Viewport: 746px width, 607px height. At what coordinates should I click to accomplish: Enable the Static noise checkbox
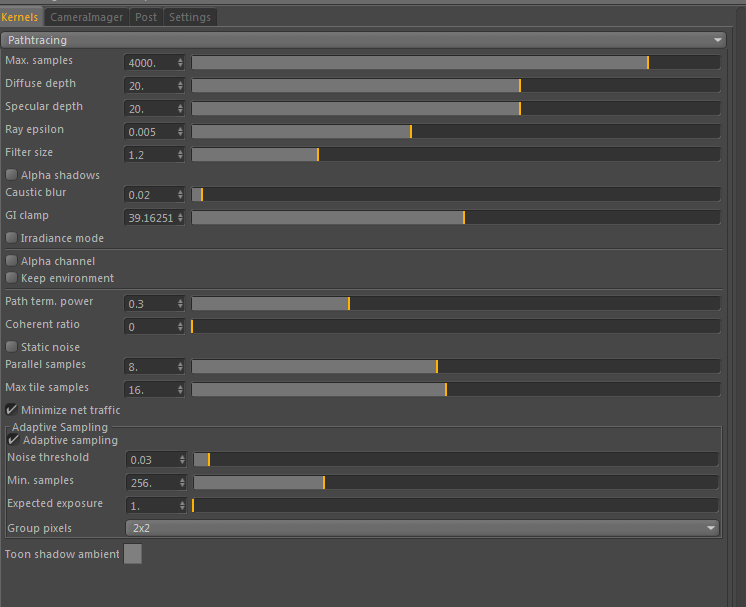click(x=11, y=346)
